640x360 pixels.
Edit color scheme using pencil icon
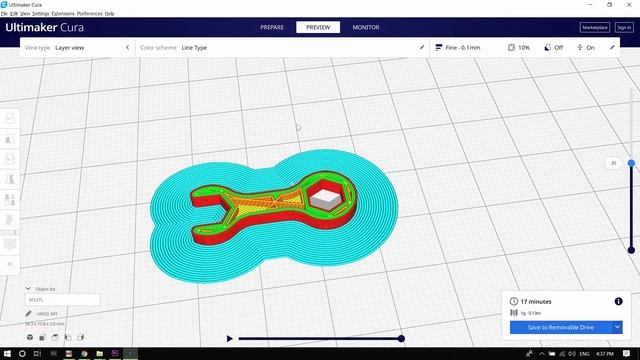[422, 47]
